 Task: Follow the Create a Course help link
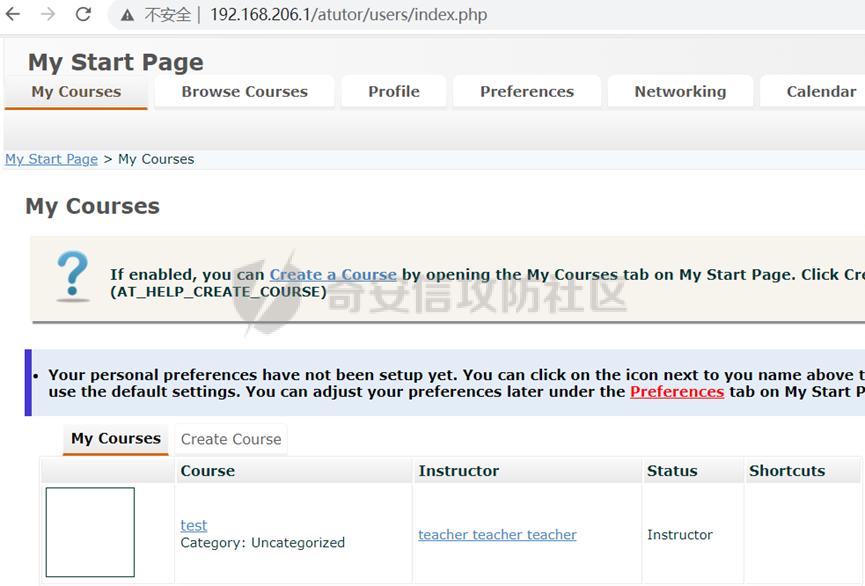333,274
